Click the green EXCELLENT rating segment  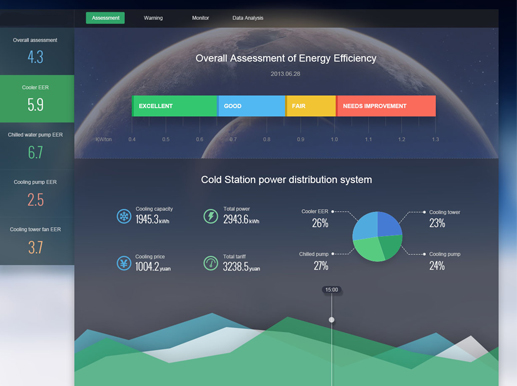click(174, 106)
